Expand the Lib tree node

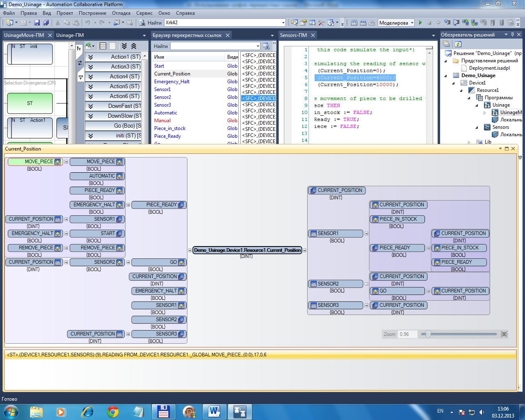click(x=469, y=142)
